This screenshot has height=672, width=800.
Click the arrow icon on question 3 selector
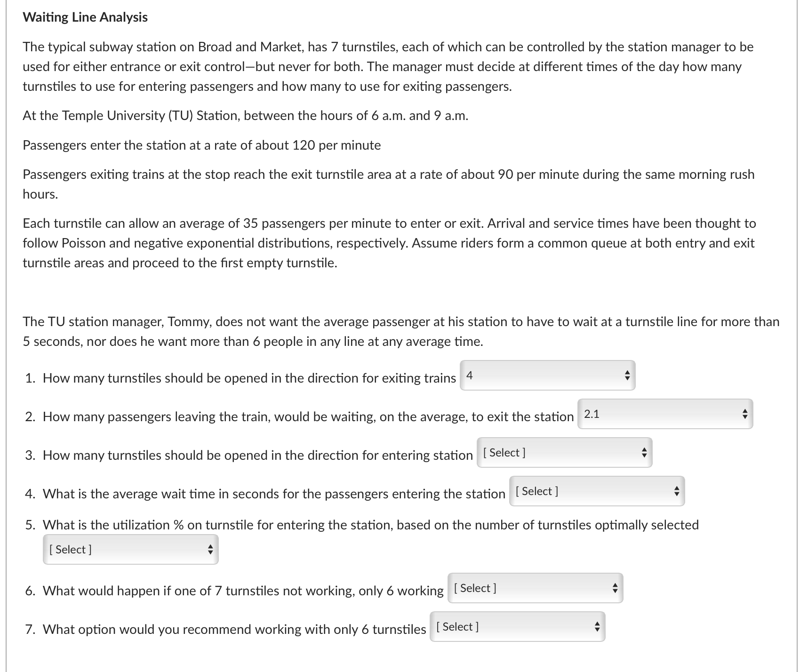point(644,453)
